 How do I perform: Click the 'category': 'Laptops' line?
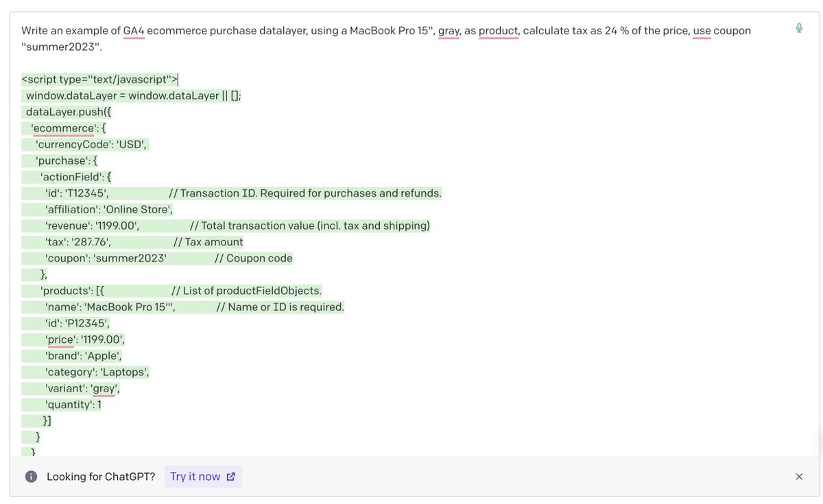tap(97, 372)
